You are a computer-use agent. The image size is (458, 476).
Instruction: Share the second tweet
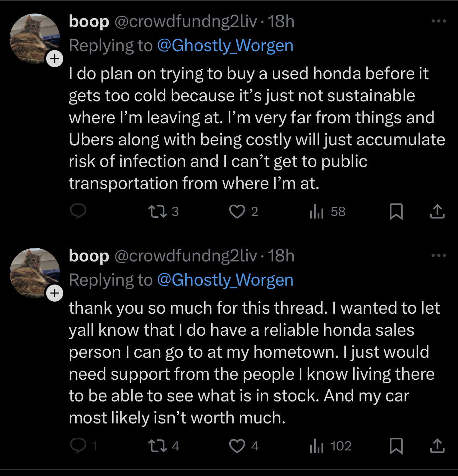(437, 446)
